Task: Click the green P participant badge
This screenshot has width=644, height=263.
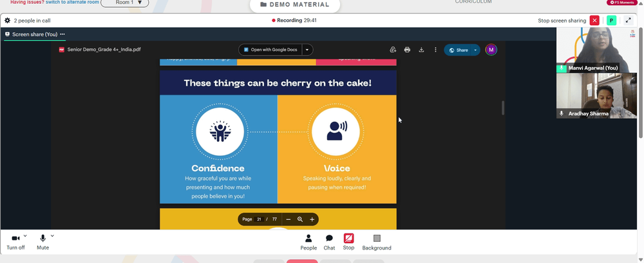Action: point(612,20)
